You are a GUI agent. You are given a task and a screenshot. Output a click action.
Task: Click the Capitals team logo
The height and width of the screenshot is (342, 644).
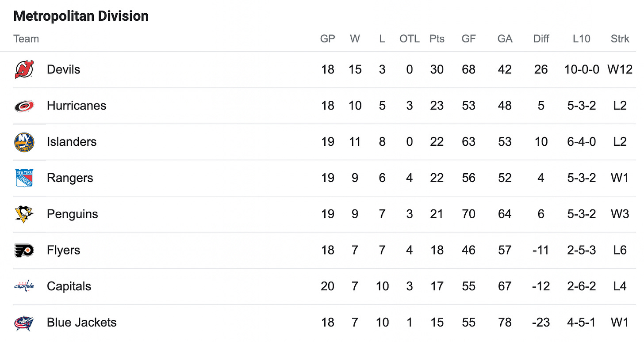pyautogui.click(x=24, y=286)
